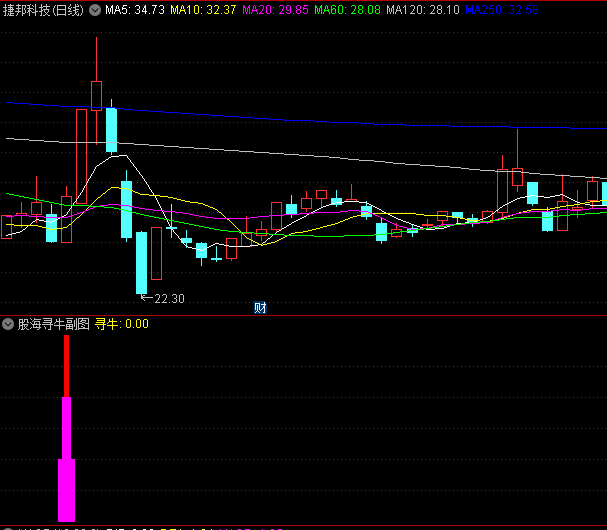Click the 寻牛: 0.00 value label
This screenshot has height=530, width=607.
pyautogui.click(x=122, y=324)
